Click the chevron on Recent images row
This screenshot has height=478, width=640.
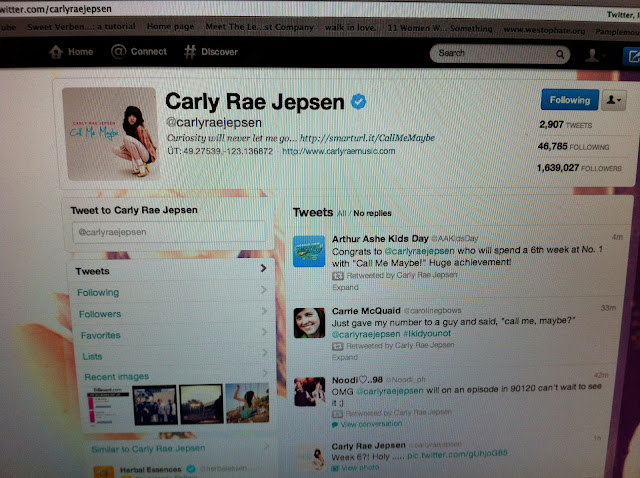(x=265, y=373)
